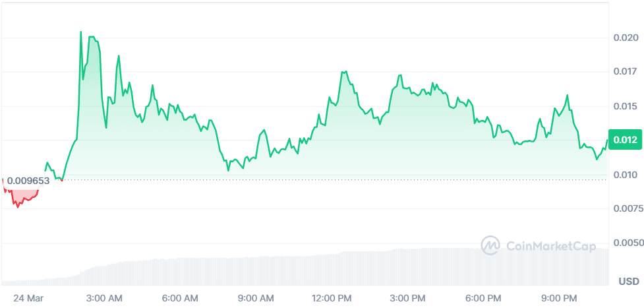Viewport: 644px width, 308px height.
Task: Select the 6:00 PM time label
Action: 483,297
